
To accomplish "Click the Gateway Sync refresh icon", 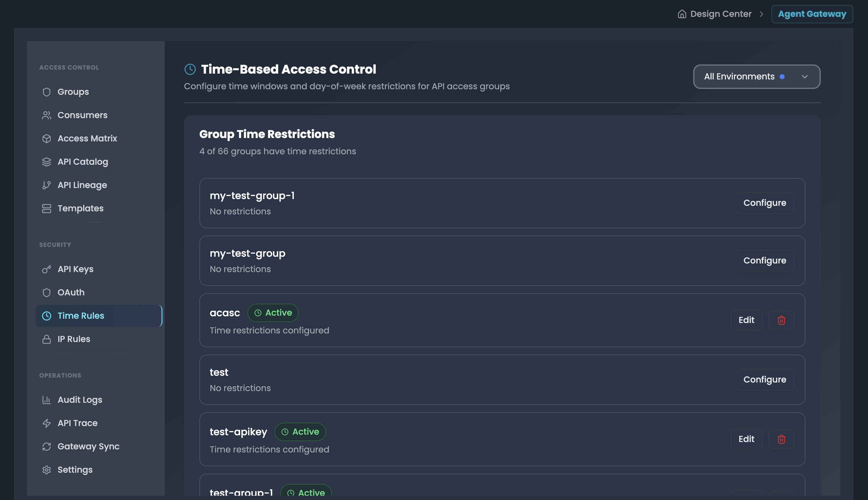I will [46, 446].
